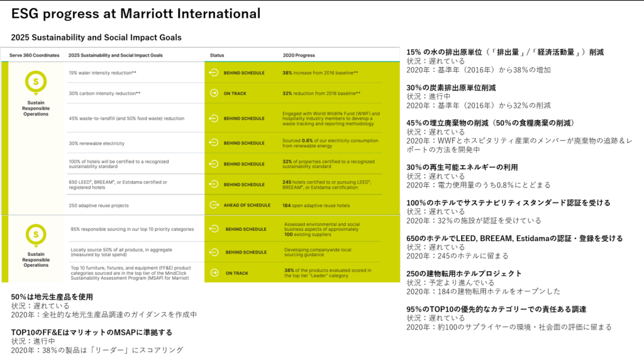Click progress text '245 hotels certified to or pursuing LEED'
Image resolution: width=644 pixels, height=363 pixels.
[x=327, y=184]
